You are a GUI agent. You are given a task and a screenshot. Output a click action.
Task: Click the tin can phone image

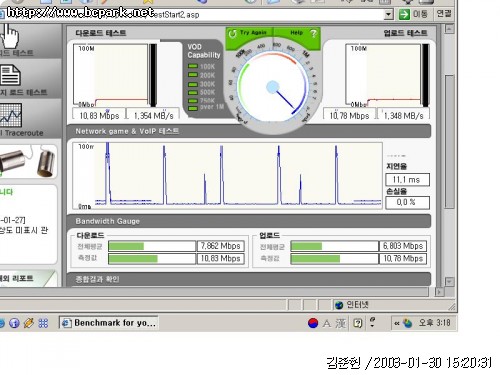[27, 161]
